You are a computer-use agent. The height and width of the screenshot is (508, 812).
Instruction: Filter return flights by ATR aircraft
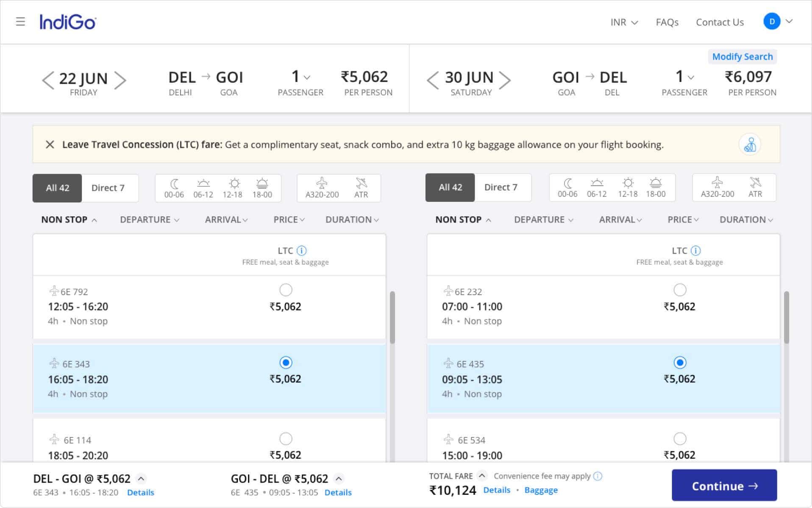click(755, 188)
